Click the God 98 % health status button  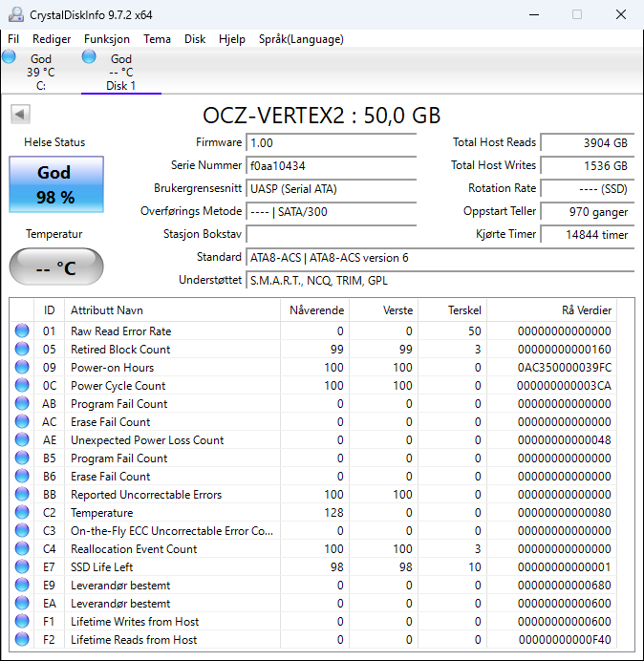coord(56,184)
